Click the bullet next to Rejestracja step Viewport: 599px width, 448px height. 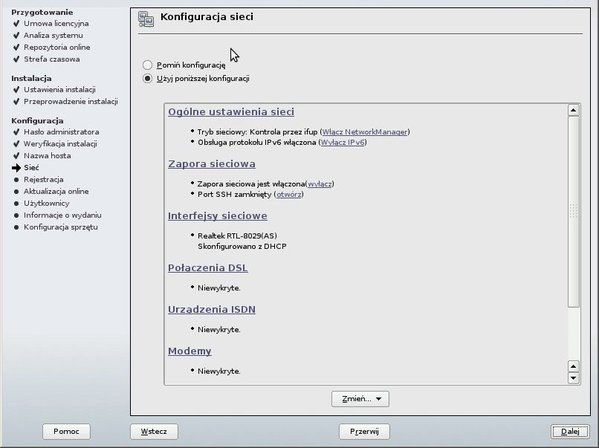(16, 180)
